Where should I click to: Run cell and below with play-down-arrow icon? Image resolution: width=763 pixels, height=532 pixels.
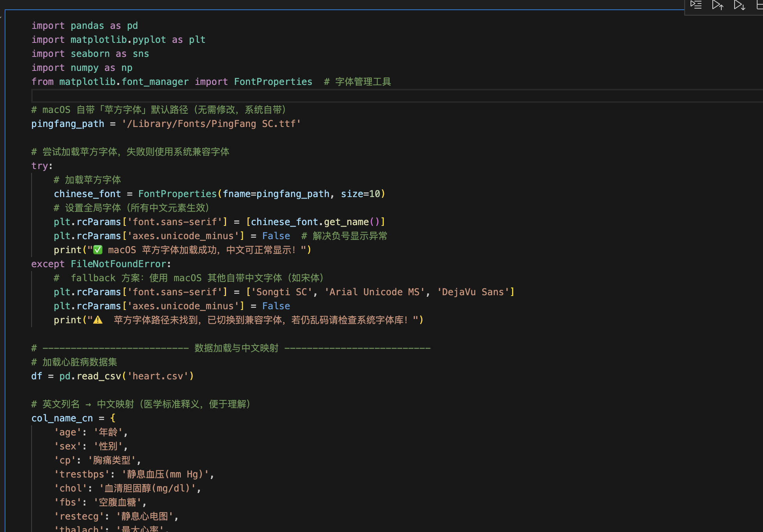[739, 5]
